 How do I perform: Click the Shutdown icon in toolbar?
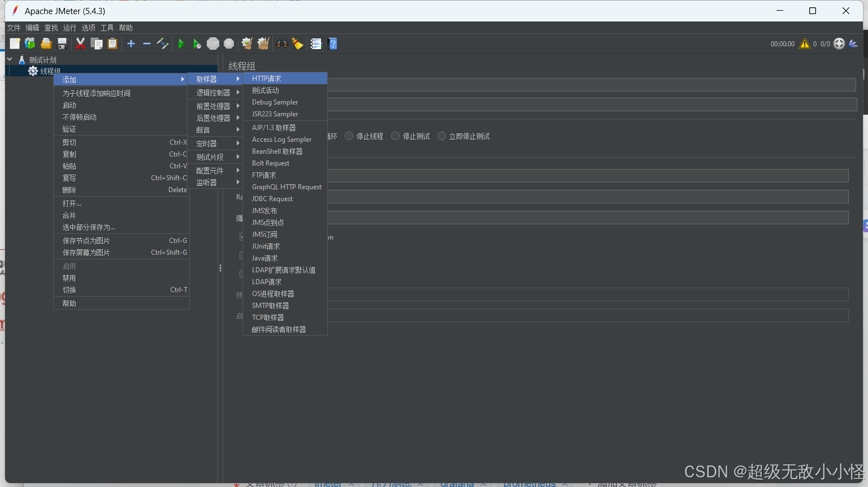(x=229, y=44)
